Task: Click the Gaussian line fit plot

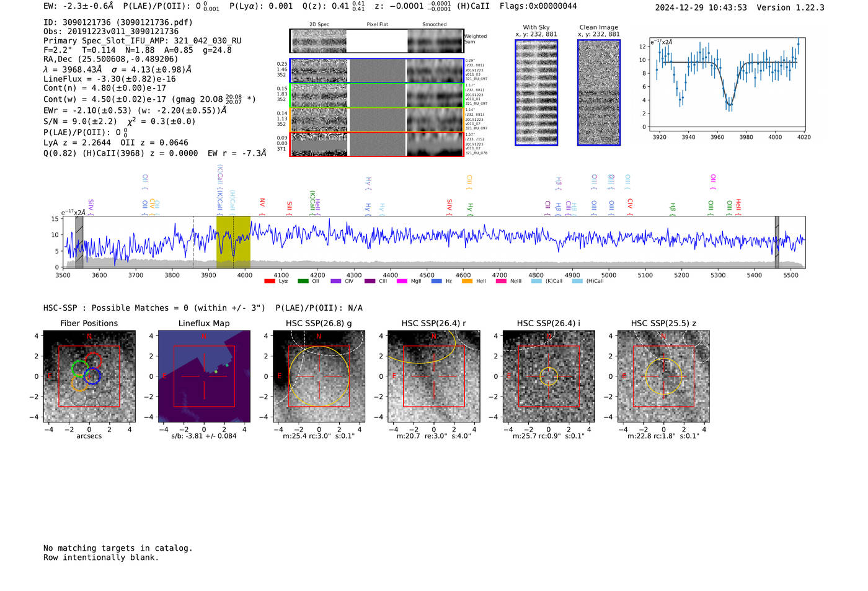Action: (x=726, y=84)
